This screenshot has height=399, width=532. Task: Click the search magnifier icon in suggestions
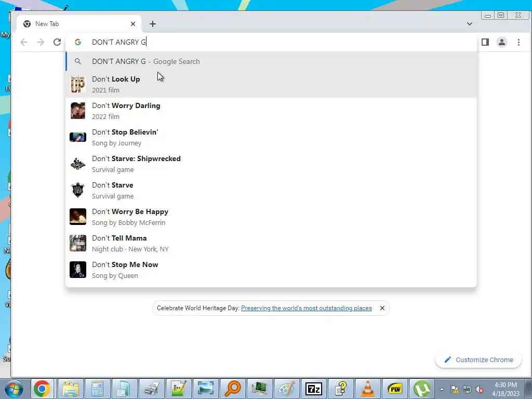[78, 61]
